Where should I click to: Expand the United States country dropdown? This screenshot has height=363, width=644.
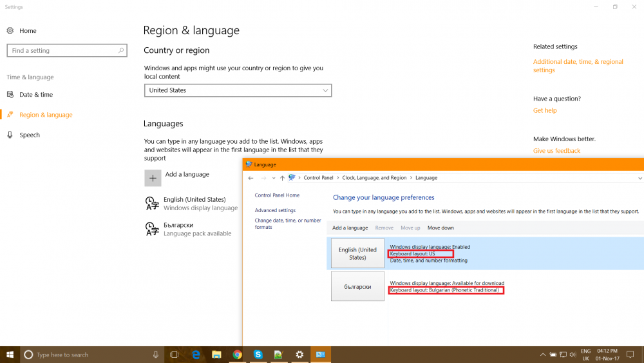[238, 90]
